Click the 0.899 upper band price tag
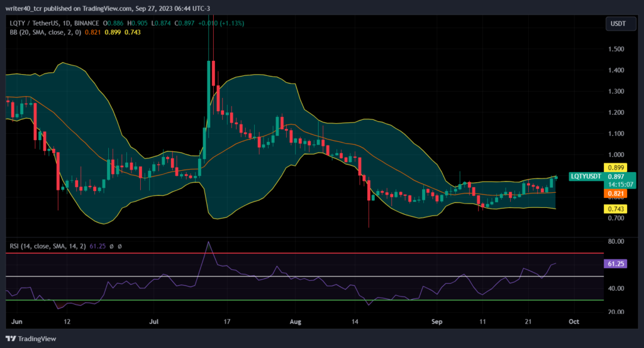Image resolution: width=644 pixels, height=348 pixels. click(615, 168)
